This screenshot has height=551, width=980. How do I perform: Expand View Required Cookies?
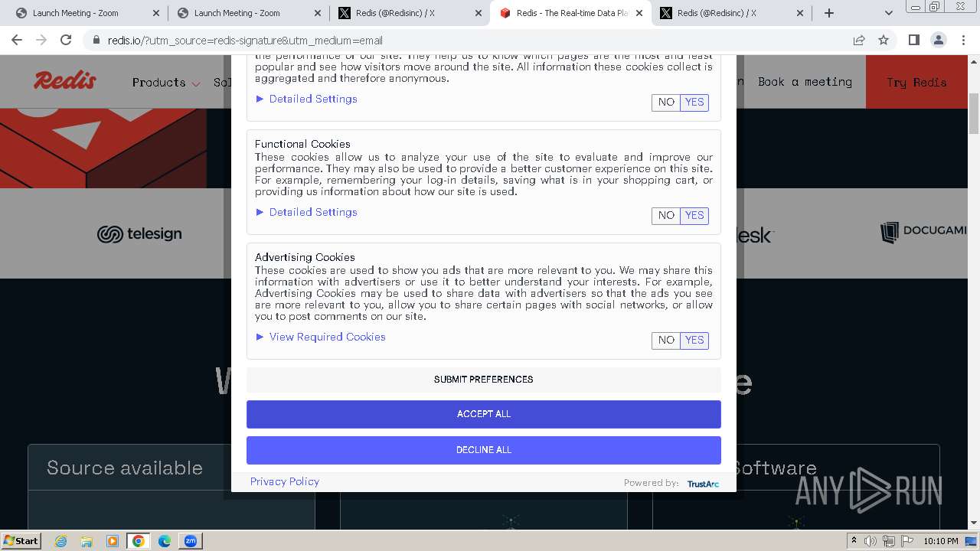click(x=321, y=337)
